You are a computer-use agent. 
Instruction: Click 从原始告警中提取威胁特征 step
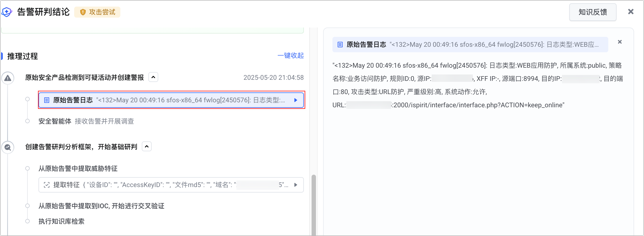[x=78, y=169]
